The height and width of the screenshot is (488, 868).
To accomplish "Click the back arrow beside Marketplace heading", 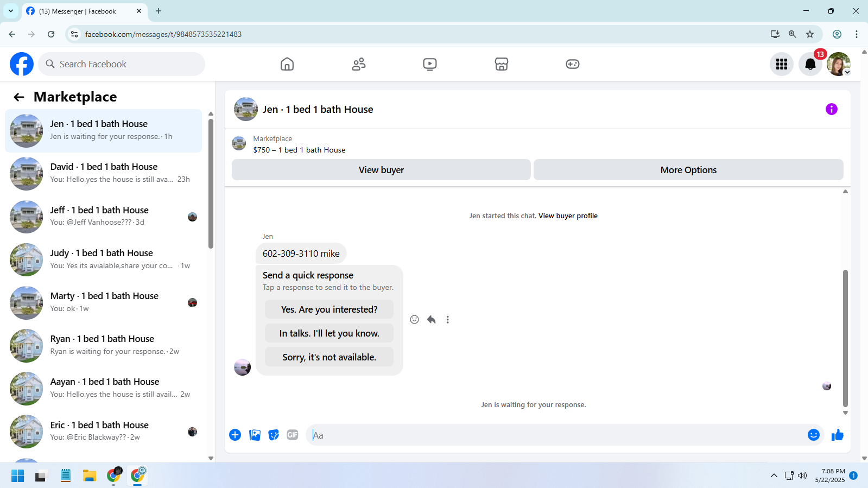I will tap(19, 97).
